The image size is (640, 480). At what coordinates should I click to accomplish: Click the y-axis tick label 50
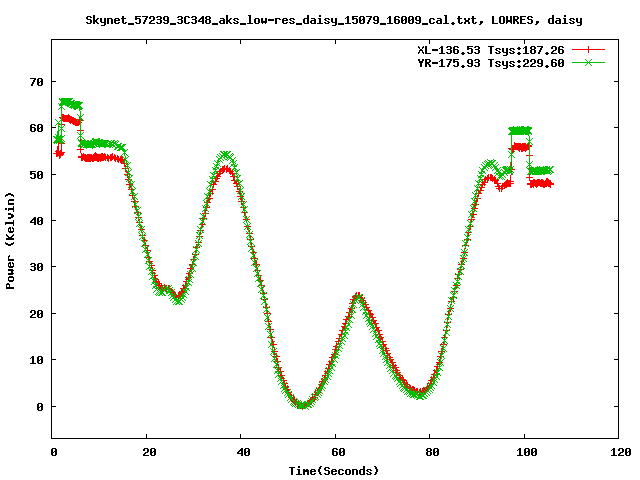pos(36,175)
